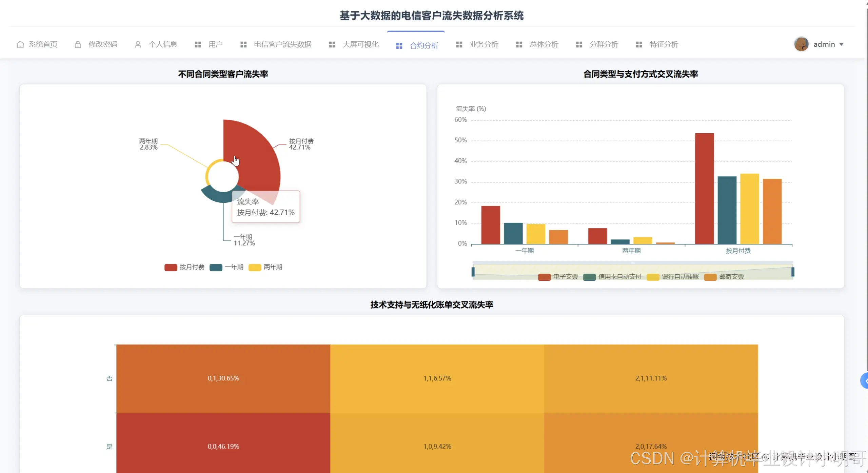Open 分群分析 navigation link

604,44
